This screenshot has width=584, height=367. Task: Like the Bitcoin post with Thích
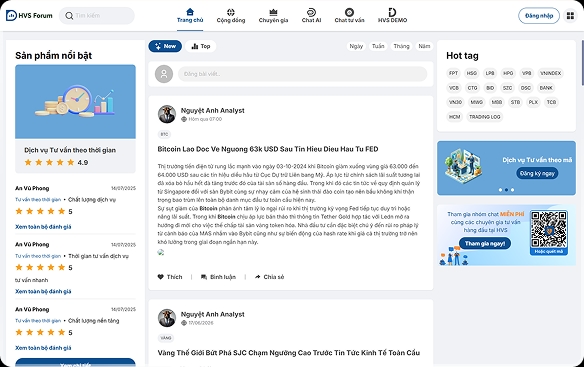(170, 277)
